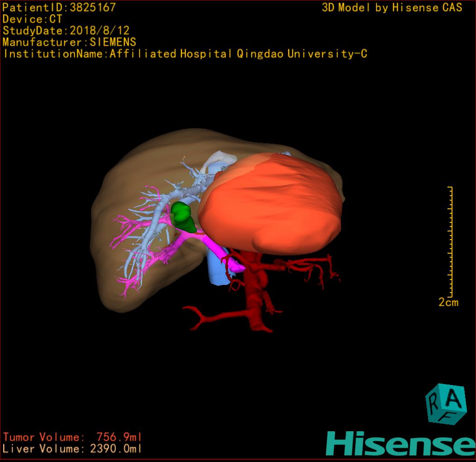
Task: Click the 'Liver Volume: 2390.0ml' text
Action: tap(72, 448)
